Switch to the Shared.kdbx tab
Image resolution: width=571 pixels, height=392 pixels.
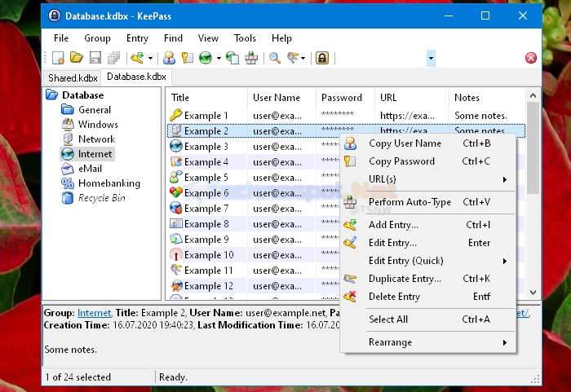(73, 78)
